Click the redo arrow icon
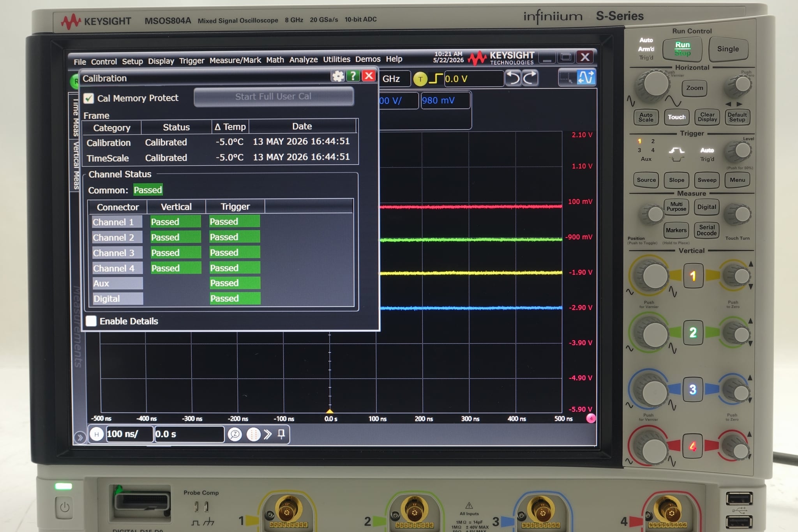 tap(530, 78)
